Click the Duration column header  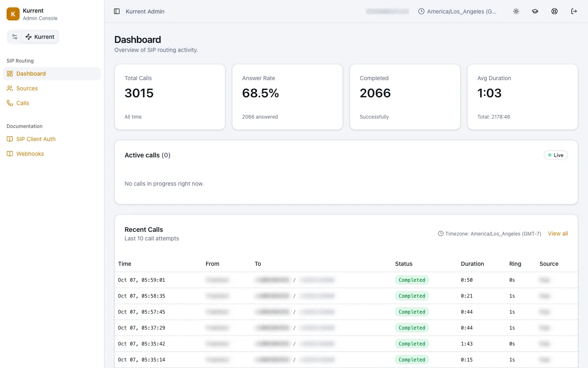[472, 264]
